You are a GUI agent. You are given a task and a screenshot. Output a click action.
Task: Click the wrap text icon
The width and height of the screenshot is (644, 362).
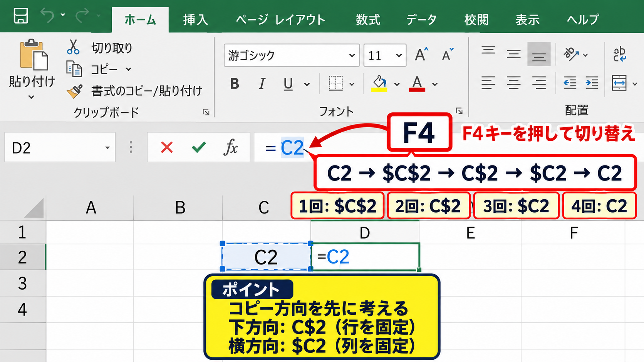point(620,54)
